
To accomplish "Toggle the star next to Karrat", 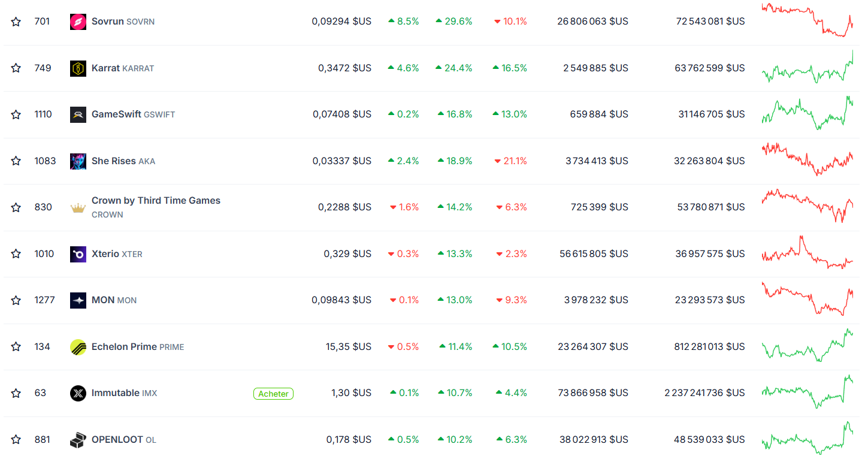I will point(16,68).
